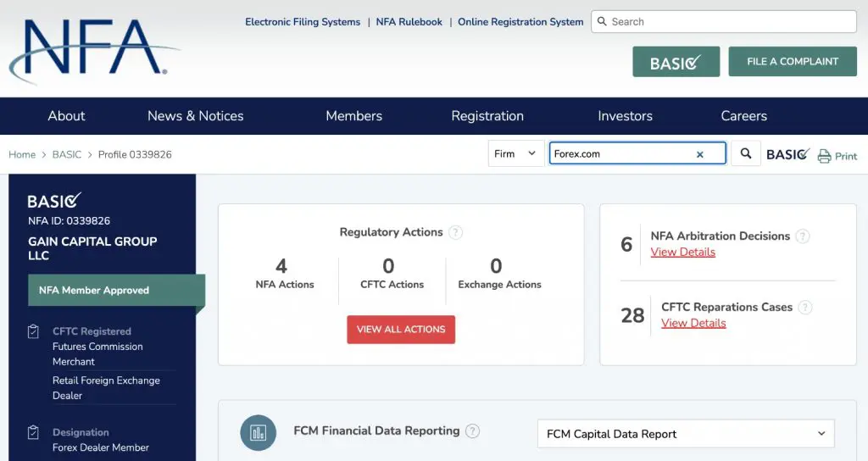Click the Print icon
The image size is (868, 461).
pyautogui.click(x=824, y=156)
